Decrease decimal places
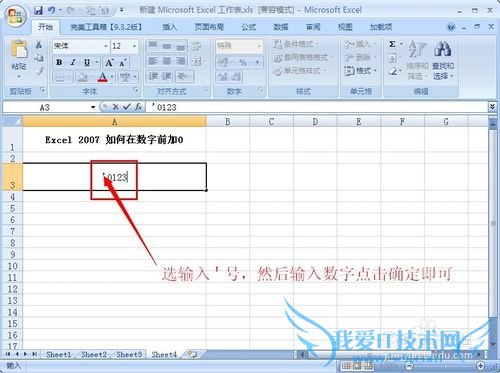The width and height of the screenshot is (500, 373). [x=236, y=77]
